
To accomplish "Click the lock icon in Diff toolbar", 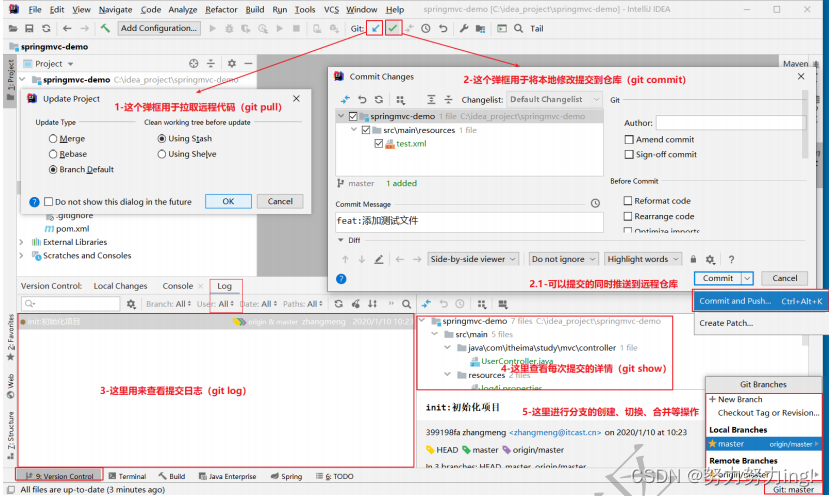I will 693,259.
